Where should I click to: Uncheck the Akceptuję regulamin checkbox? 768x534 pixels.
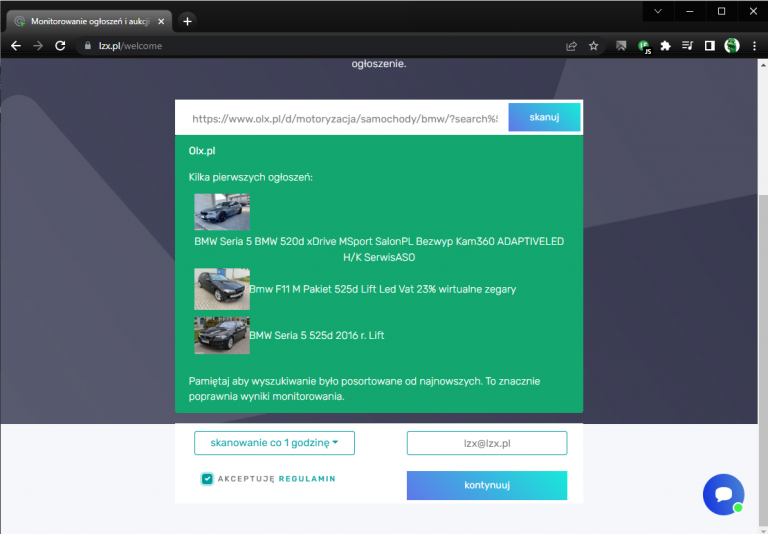(207, 479)
